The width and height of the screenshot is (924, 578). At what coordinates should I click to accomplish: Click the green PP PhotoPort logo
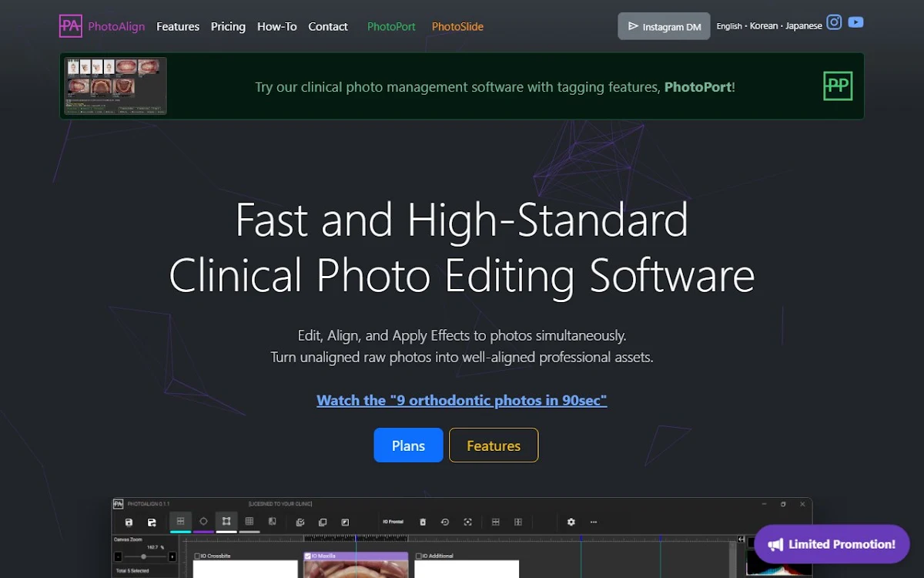(x=838, y=86)
